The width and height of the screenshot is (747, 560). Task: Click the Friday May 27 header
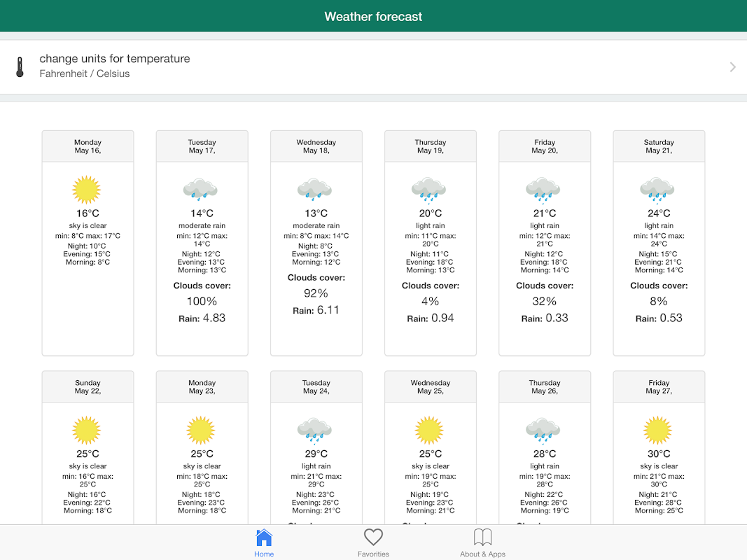coord(659,386)
